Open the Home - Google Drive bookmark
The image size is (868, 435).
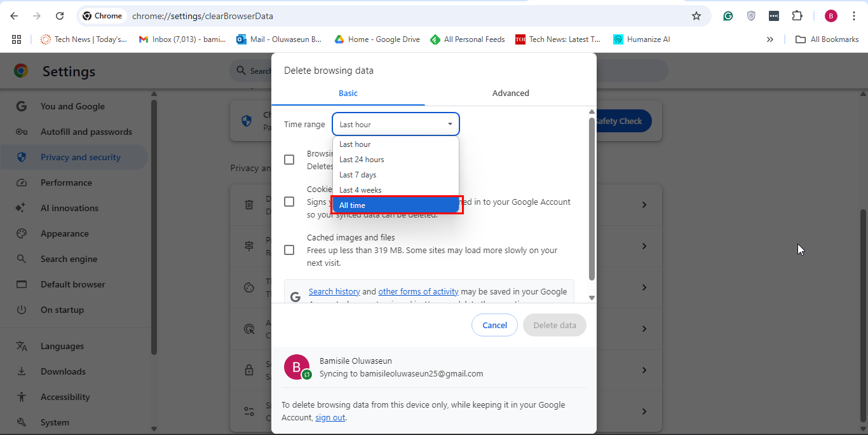(377, 39)
